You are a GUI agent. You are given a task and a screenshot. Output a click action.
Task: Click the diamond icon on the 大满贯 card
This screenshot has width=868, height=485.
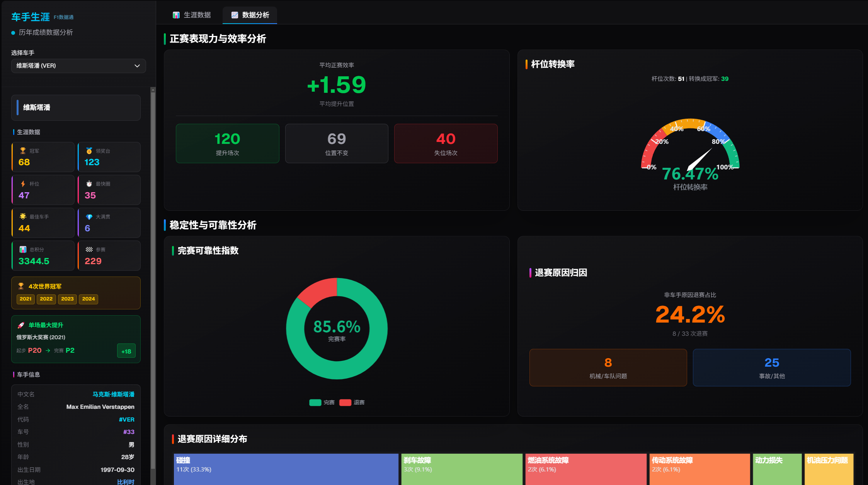[89, 217]
